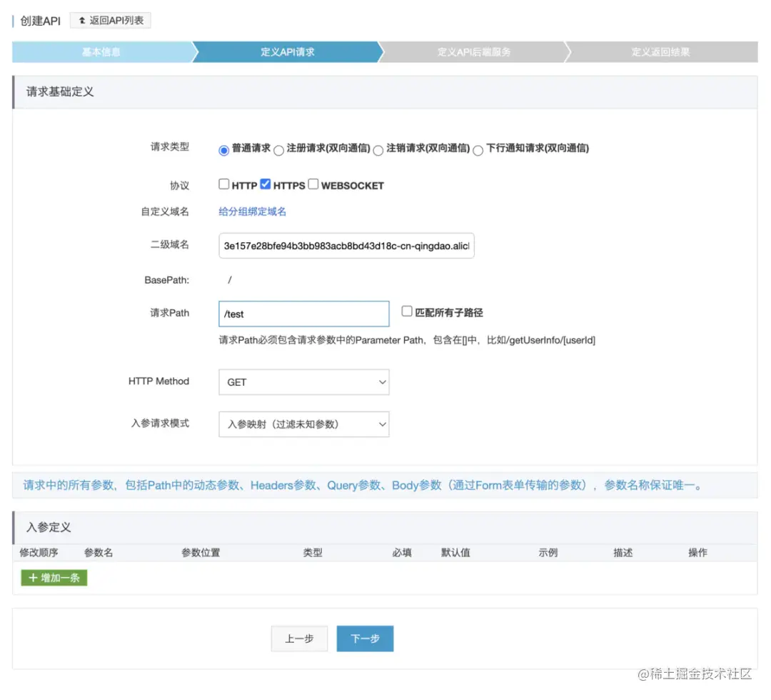Click the 默认值 column header
This screenshot has width=771, height=700.
(455, 552)
